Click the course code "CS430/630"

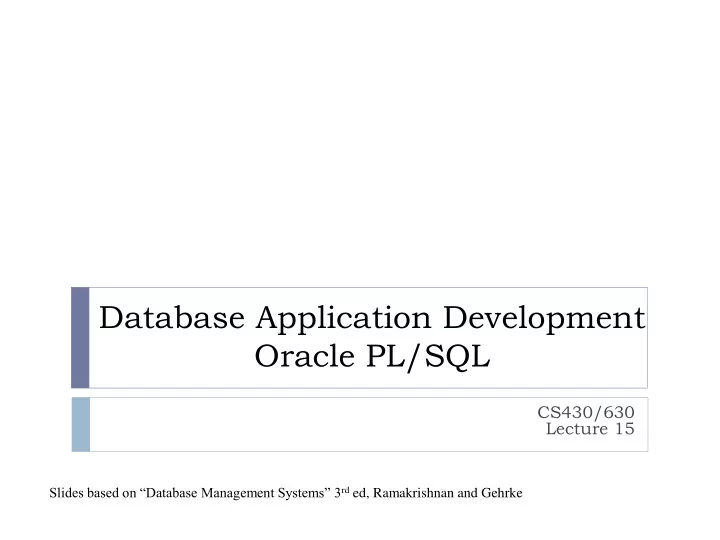586,412
